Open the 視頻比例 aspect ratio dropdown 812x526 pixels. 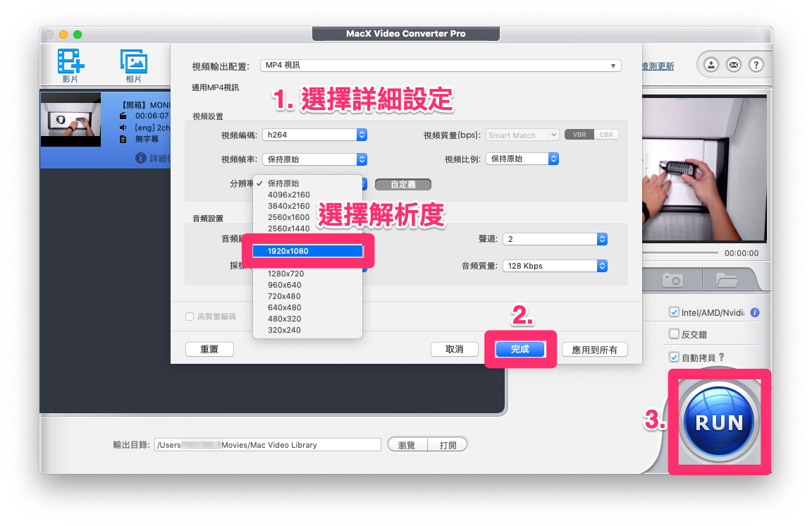point(522,159)
